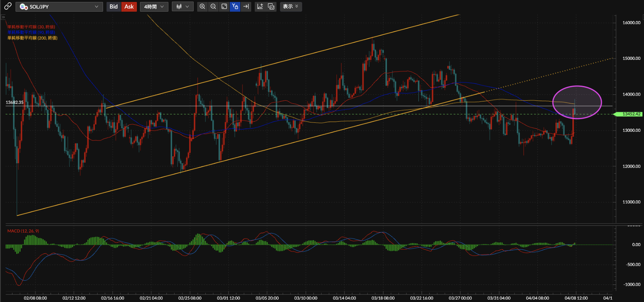Image resolution: width=644 pixels, height=302 pixels.
Task: Click the MACD (12, 26, 9) indicator label
Action: click(x=23, y=231)
